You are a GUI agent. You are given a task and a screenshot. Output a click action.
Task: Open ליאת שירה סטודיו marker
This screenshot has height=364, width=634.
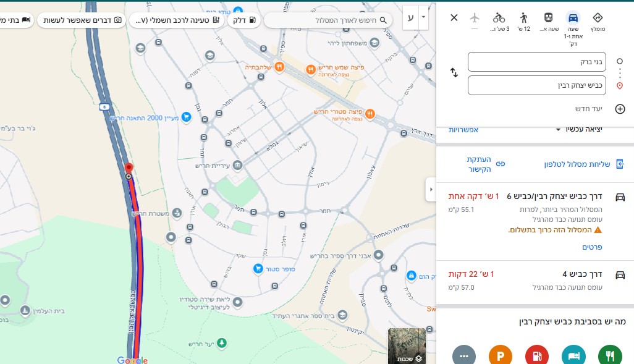pyautogui.click(x=238, y=302)
